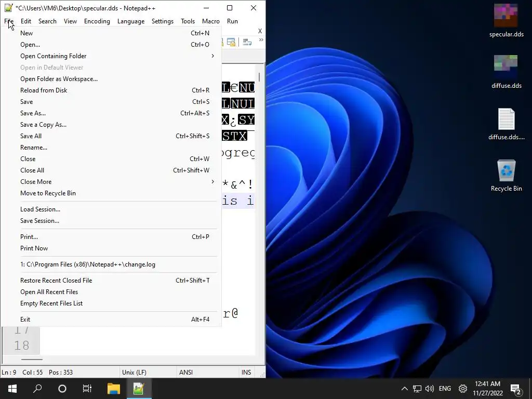Expand the Close More submenu
This screenshot has height=399, width=532.
(x=111, y=182)
